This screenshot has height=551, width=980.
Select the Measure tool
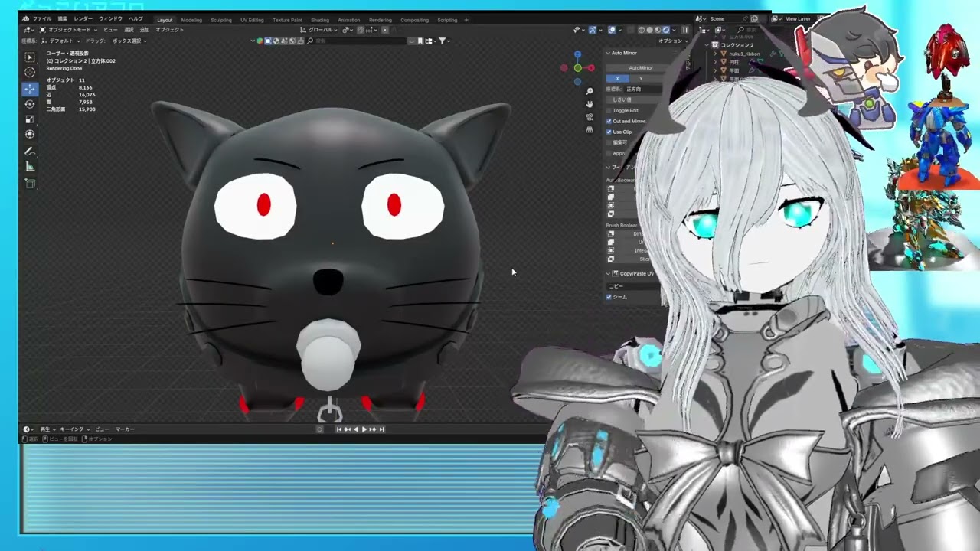30,167
